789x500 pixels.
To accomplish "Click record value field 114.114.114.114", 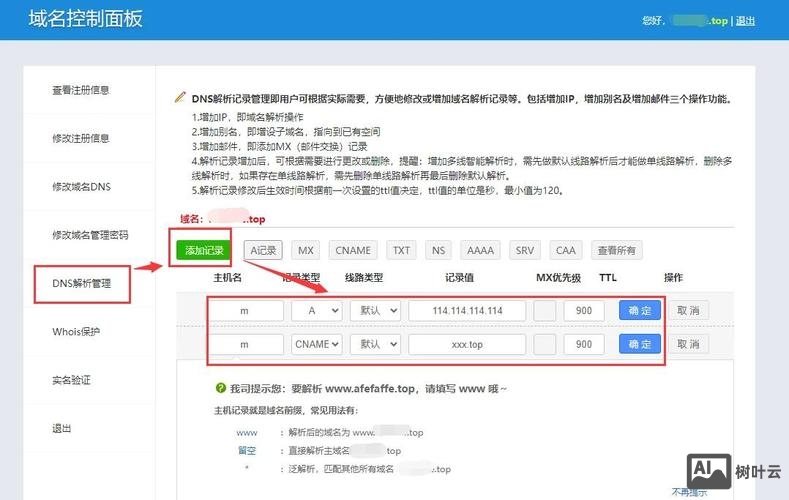I will tap(467, 311).
